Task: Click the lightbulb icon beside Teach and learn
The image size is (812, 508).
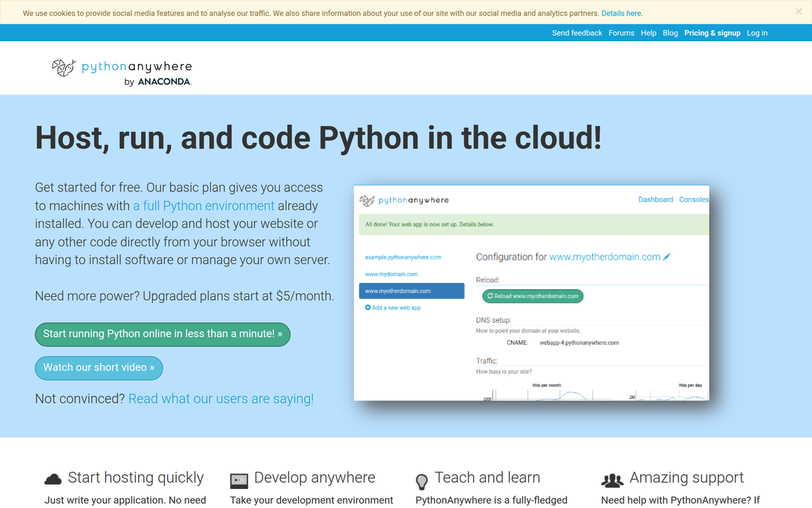Action: click(x=422, y=482)
